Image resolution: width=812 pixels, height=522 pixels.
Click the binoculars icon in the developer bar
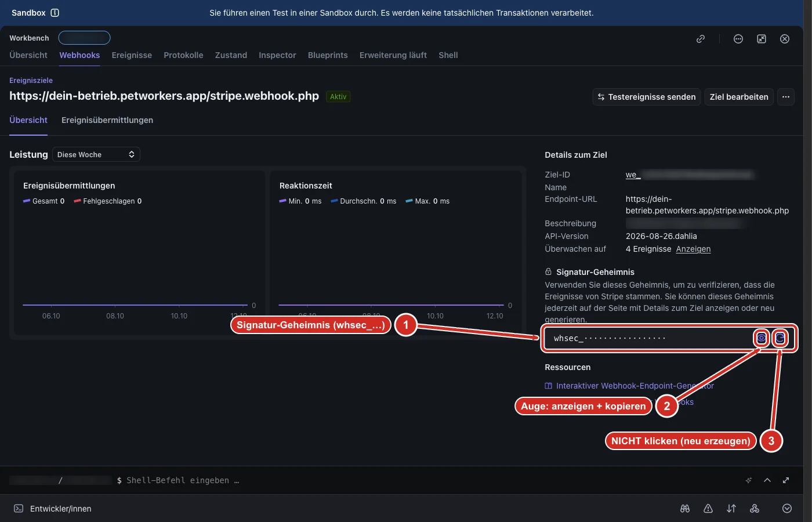pos(685,509)
